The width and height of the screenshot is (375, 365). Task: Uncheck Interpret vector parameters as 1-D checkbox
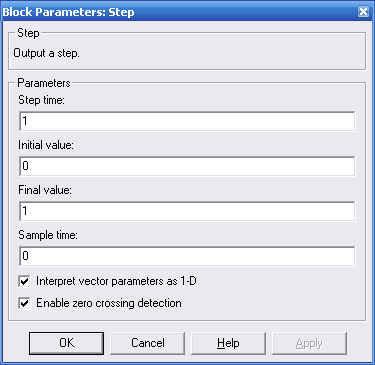click(24, 281)
